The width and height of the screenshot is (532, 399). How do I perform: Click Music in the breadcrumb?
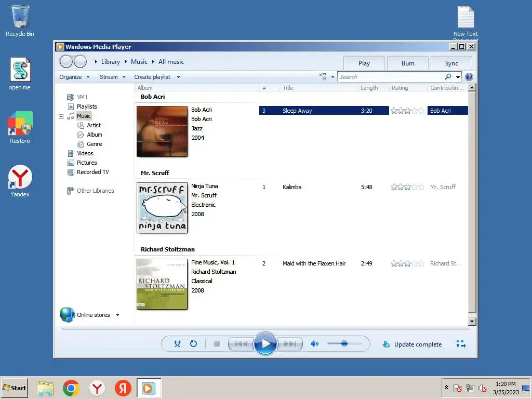139,62
